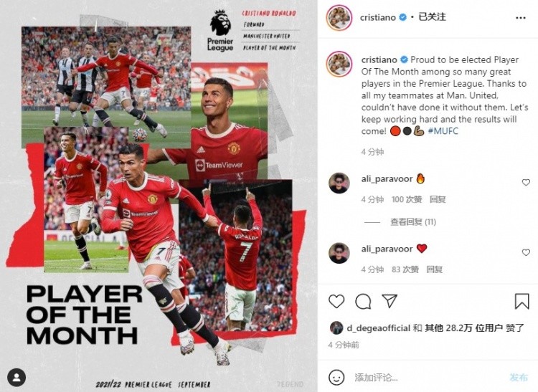The height and width of the screenshot is (392, 538).
Task: Save post with the bookmark icon
Action: click(x=522, y=301)
